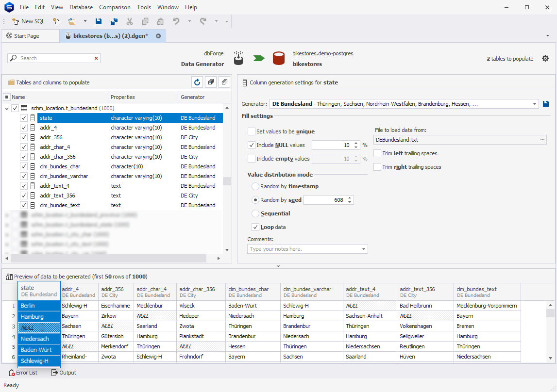
Task: Click the right of the two stacked-window icons
Action: 224,82
